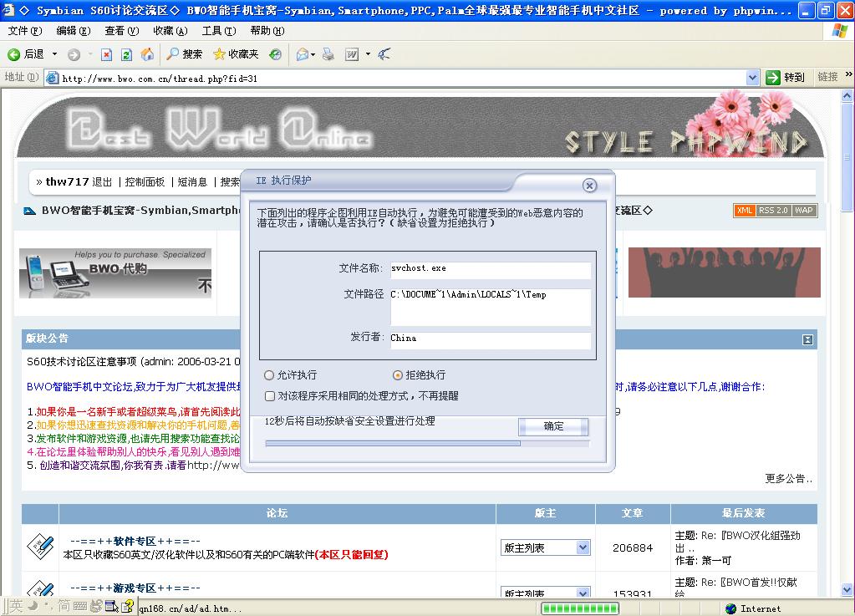This screenshot has width=855, height=616.
Task: Open the 游戏专区 forum link
Action: (x=135, y=588)
